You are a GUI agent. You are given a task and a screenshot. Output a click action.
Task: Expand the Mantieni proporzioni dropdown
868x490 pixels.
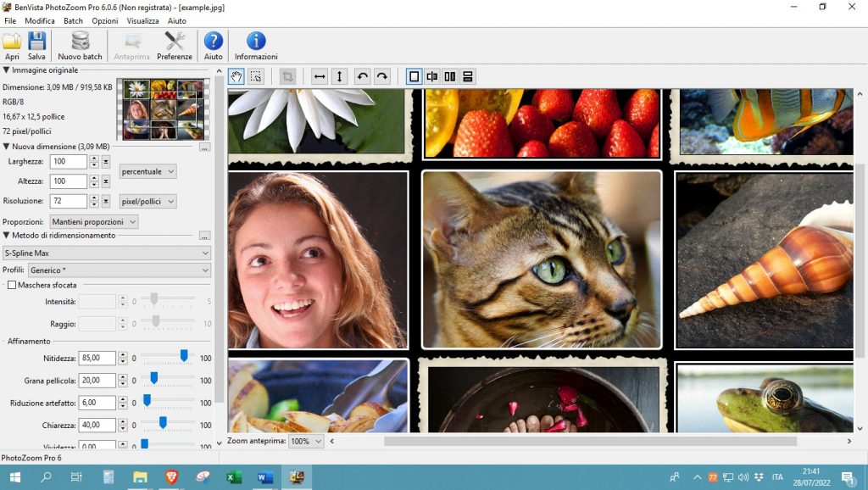(x=93, y=221)
